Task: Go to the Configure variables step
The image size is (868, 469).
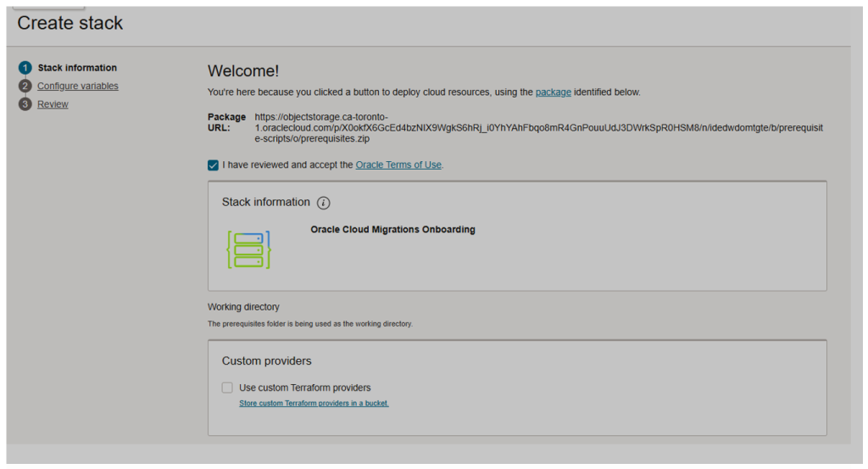Action: (x=78, y=86)
